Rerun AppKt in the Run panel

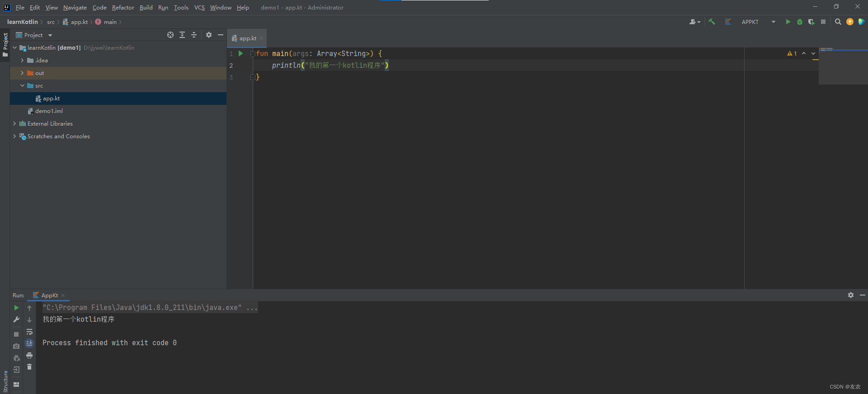tap(16, 308)
